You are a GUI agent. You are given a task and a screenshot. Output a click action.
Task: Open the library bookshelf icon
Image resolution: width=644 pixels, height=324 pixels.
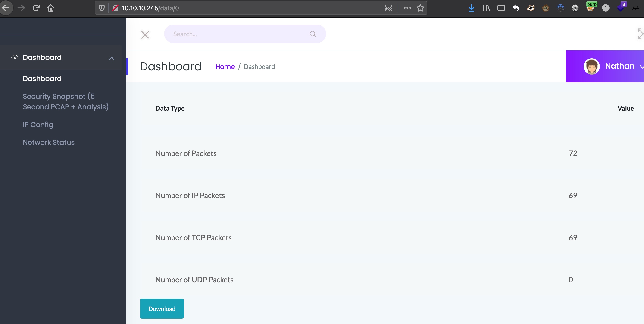coord(486,8)
